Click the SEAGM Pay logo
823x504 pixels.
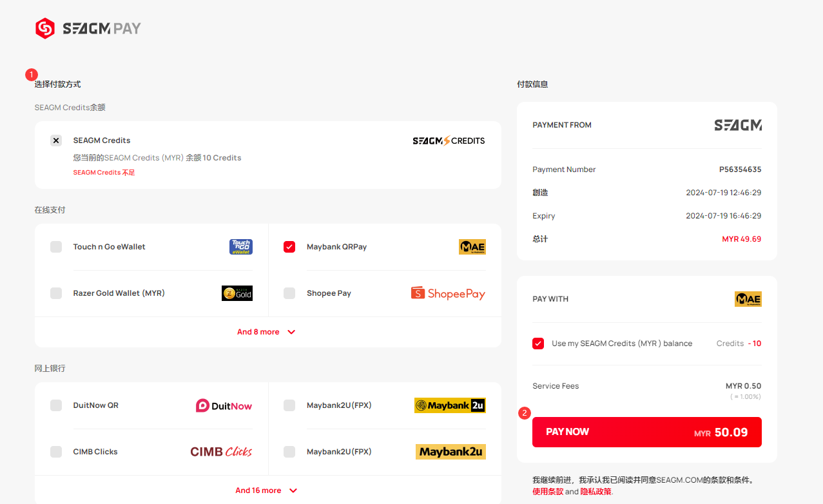pos(88,28)
